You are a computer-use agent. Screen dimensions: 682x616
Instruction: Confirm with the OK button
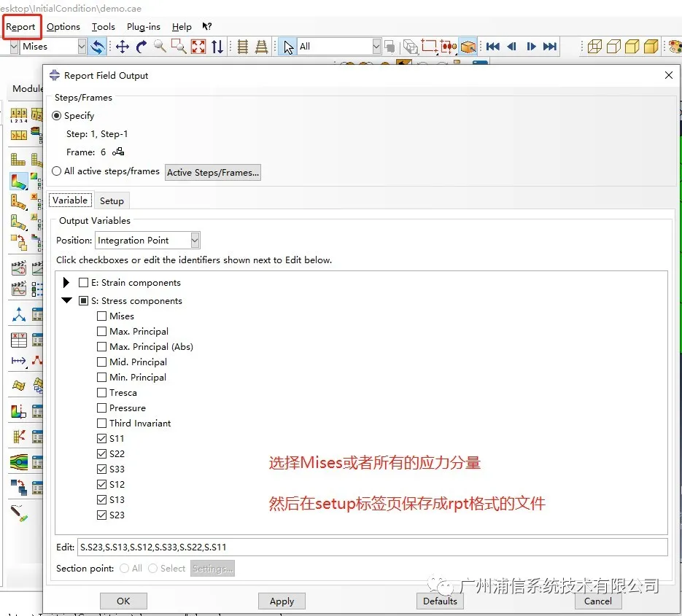click(123, 601)
